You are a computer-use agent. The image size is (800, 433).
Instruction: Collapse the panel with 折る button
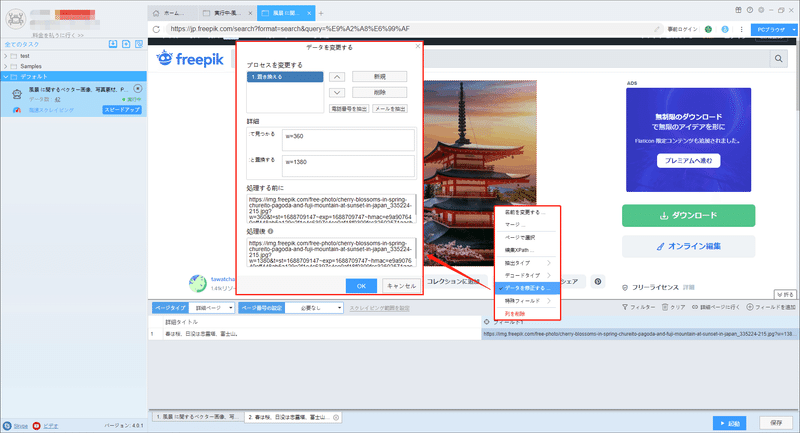(x=785, y=295)
